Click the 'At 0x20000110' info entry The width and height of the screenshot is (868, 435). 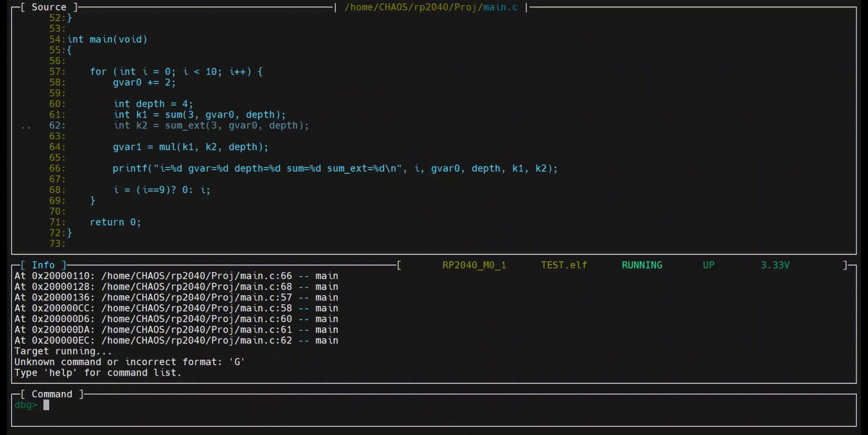(176, 276)
